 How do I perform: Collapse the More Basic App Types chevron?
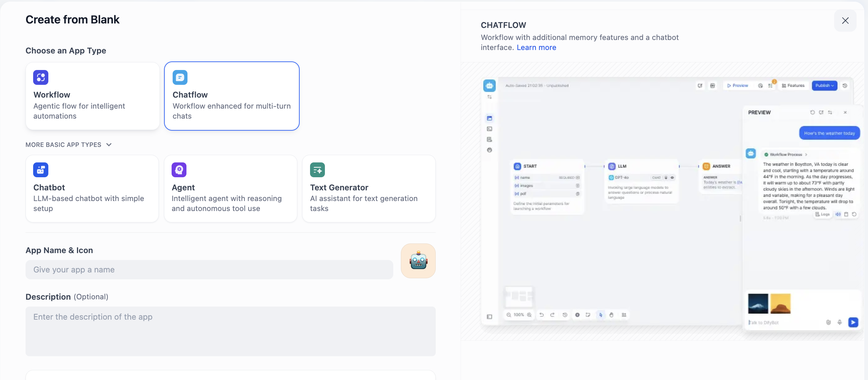pyautogui.click(x=109, y=145)
